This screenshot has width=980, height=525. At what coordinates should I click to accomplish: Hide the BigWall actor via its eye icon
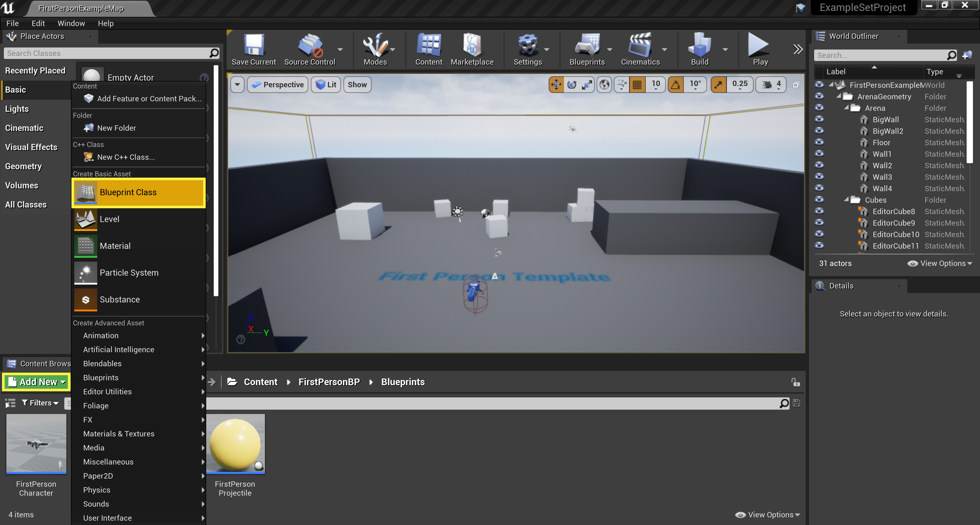[x=819, y=119]
